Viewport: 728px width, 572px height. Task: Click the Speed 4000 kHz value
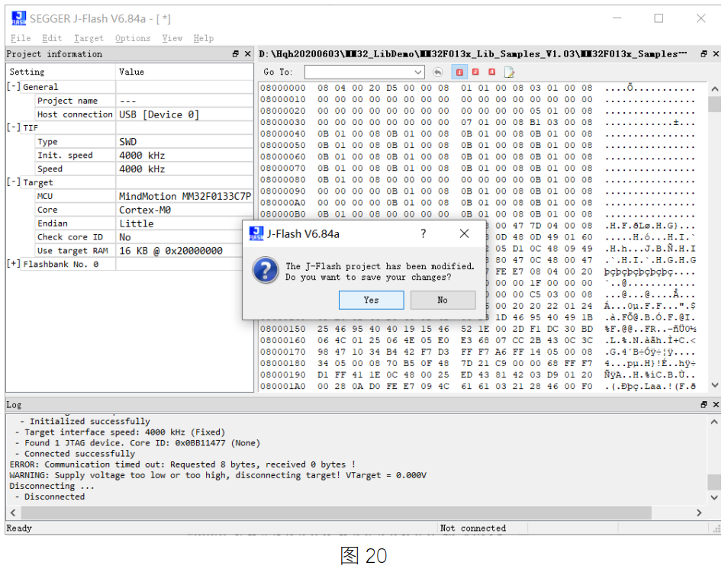point(142,169)
